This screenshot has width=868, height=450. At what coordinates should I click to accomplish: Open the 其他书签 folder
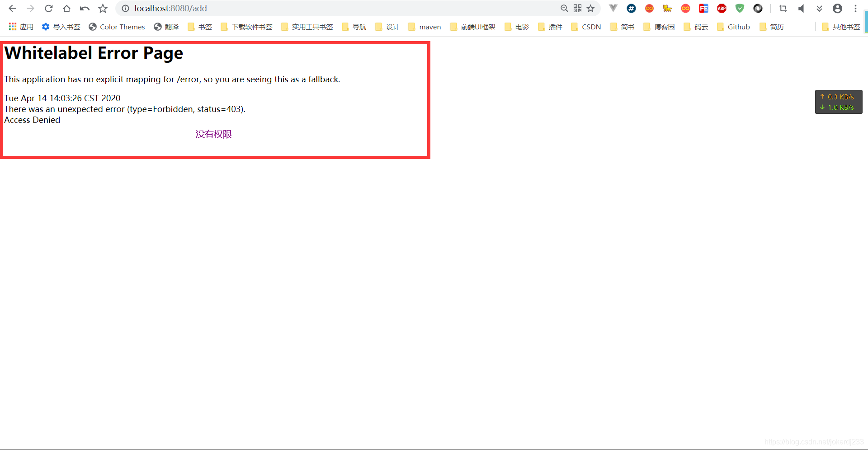(841, 27)
